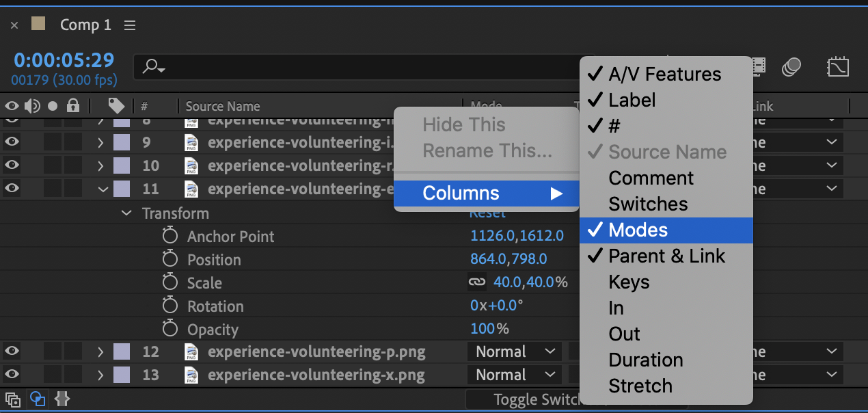Click Reset next to Transform
This screenshot has height=413, width=868.
pos(487,213)
